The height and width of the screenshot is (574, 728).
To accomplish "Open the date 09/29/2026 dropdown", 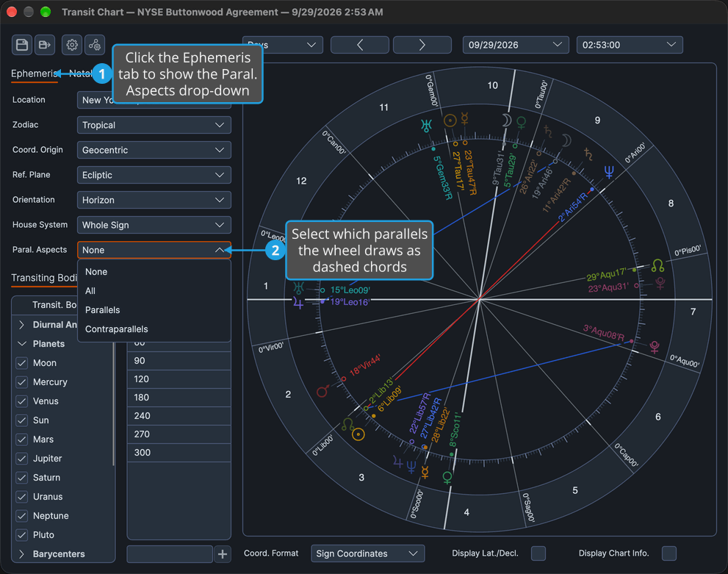I will (x=516, y=45).
